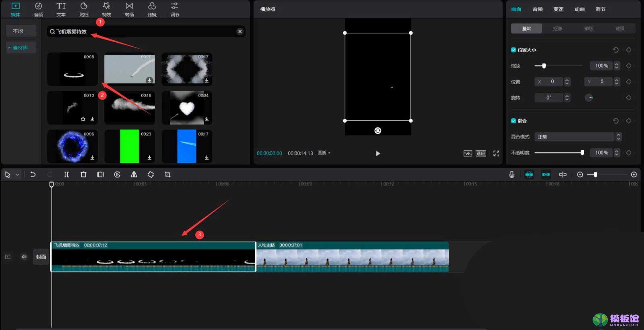Download the airplane smoke trail clip 00:20

click(149, 80)
